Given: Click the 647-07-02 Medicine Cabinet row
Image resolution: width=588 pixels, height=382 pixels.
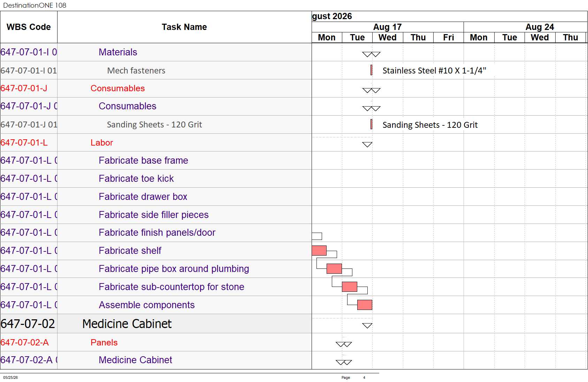Looking at the screenshot, I should (x=156, y=323).
